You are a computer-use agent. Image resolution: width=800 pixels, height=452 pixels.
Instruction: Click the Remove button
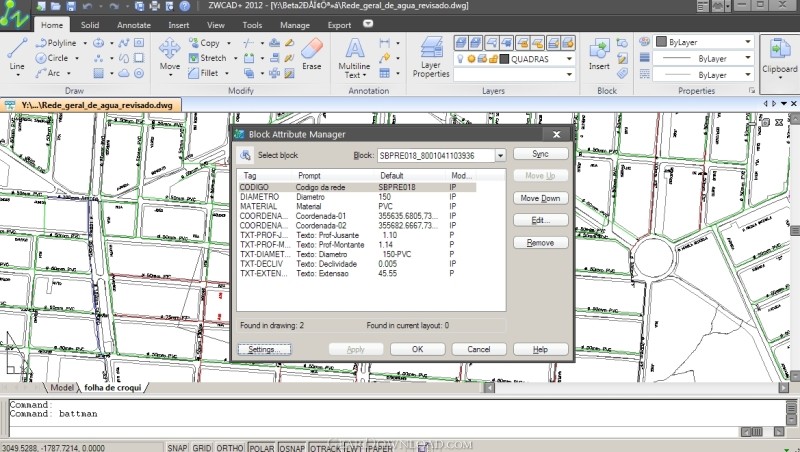[540, 242]
